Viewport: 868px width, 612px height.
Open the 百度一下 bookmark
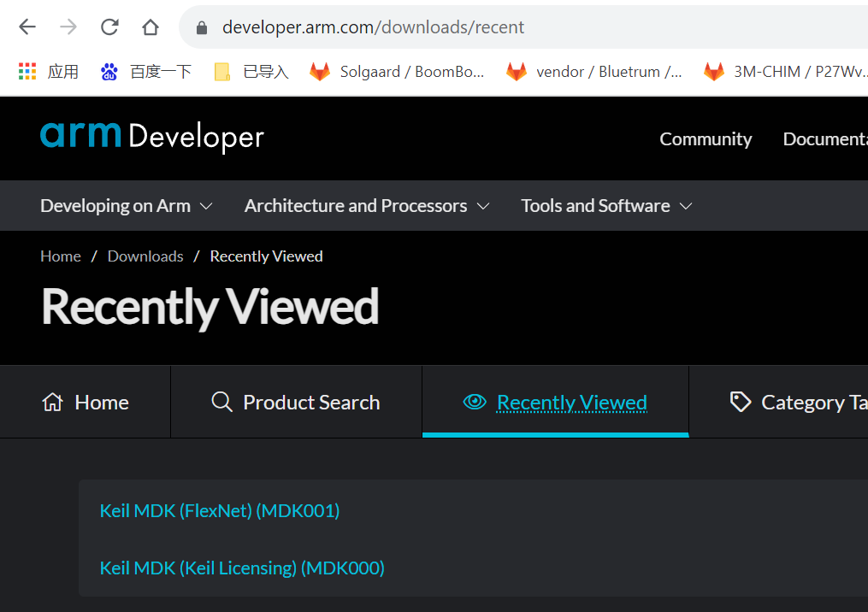(x=146, y=72)
